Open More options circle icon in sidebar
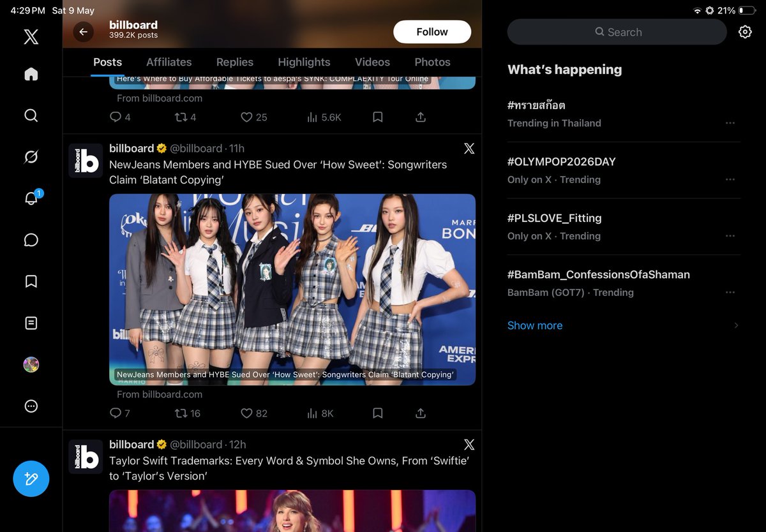 [x=31, y=406]
